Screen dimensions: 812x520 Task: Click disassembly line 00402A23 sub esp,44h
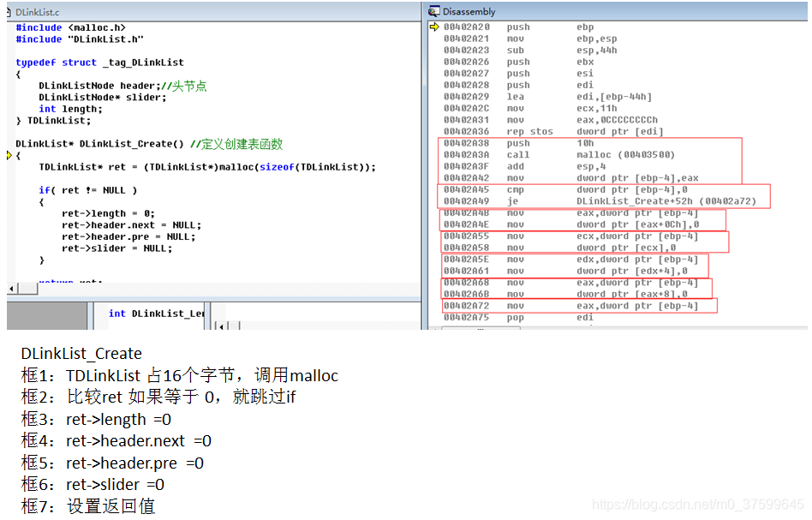click(x=530, y=50)
